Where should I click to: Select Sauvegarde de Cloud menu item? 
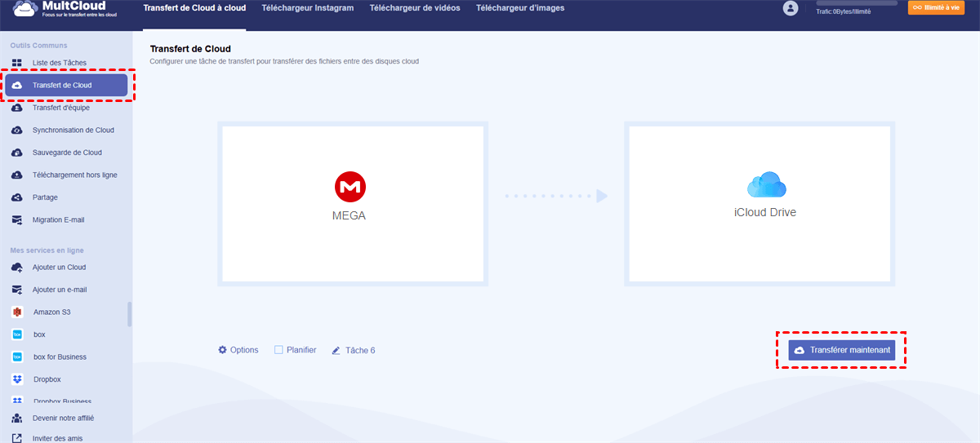[66, 153]
